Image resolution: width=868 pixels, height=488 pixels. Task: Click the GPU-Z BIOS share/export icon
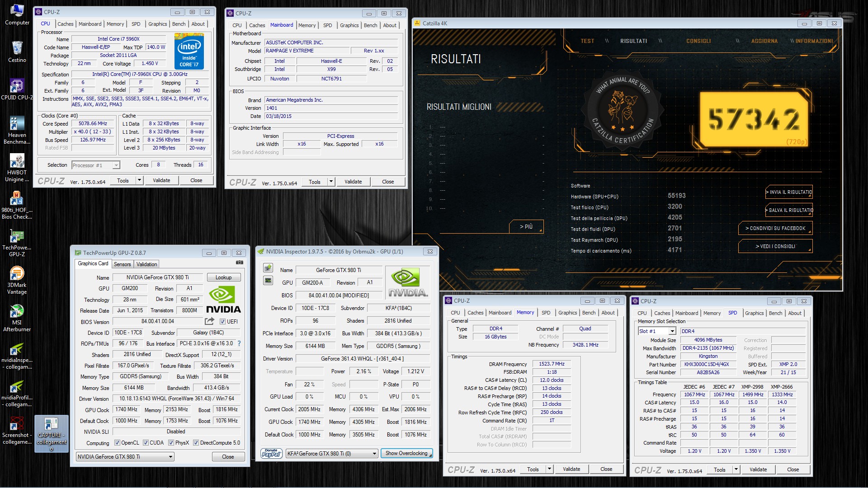(209, 321)
